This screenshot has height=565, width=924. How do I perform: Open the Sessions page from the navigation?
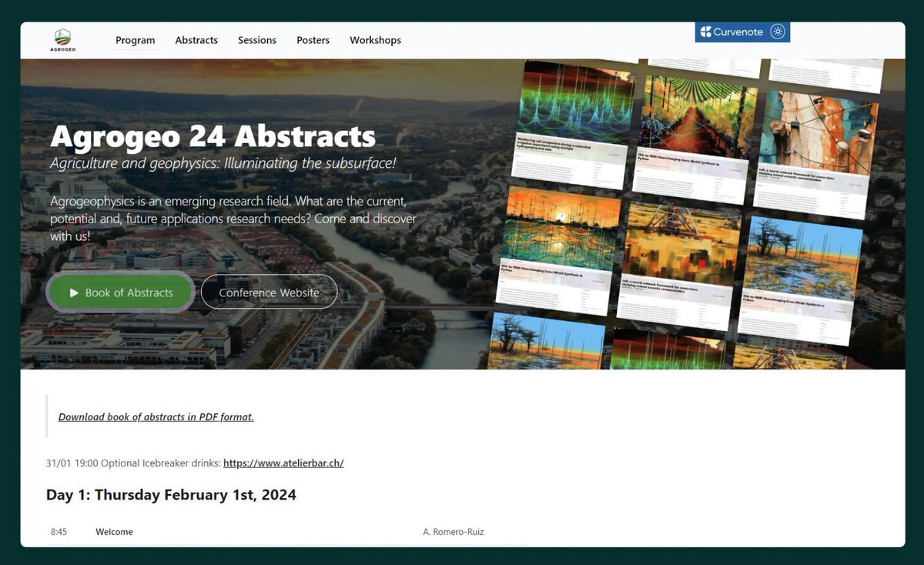click(256, 40)
